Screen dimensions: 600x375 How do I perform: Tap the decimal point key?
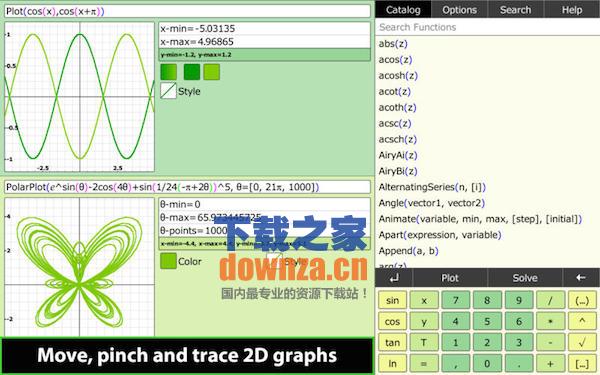(519, 364)
